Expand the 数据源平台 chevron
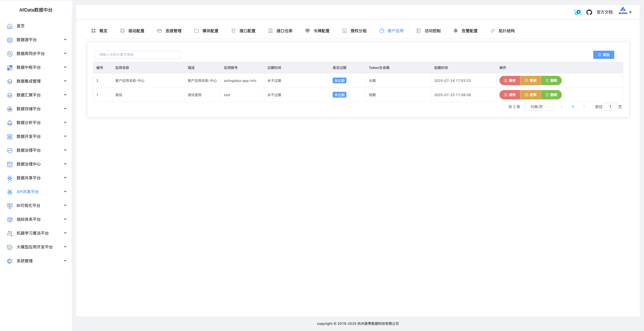This screenshot has width=644, height=331. (x=65, y=40)
